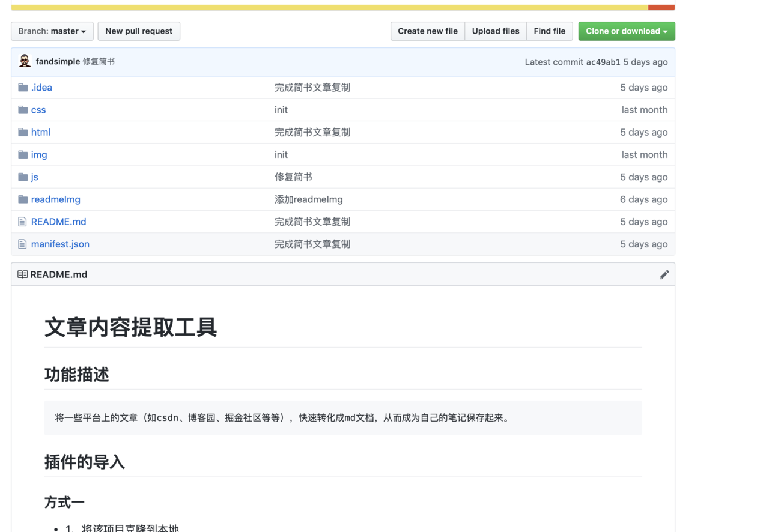Click the Create new file button
This screenshot has width=769, height=532.
coord(427,31)
